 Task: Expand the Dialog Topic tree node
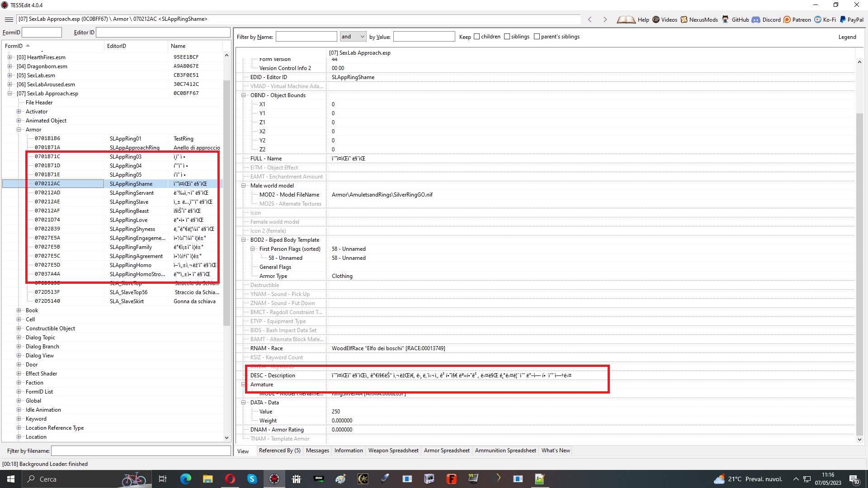point(19,338)
